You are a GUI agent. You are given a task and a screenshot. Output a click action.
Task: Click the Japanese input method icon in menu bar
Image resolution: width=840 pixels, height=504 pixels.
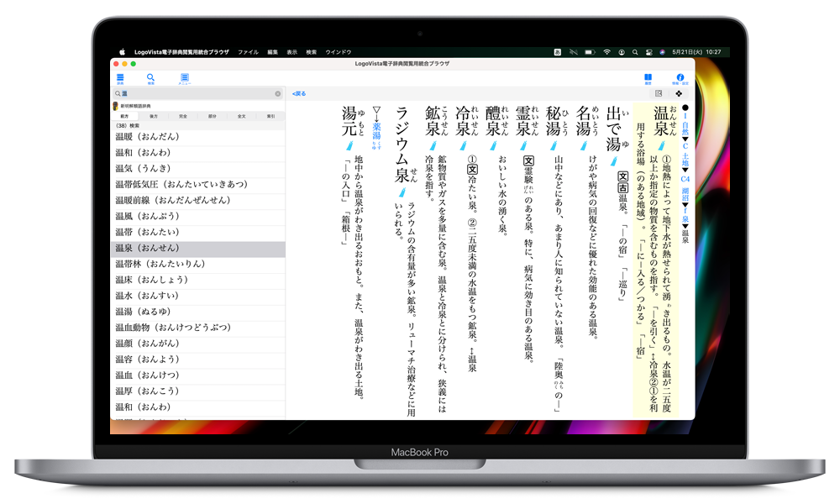pyautogui.click(x=558, y=52)
